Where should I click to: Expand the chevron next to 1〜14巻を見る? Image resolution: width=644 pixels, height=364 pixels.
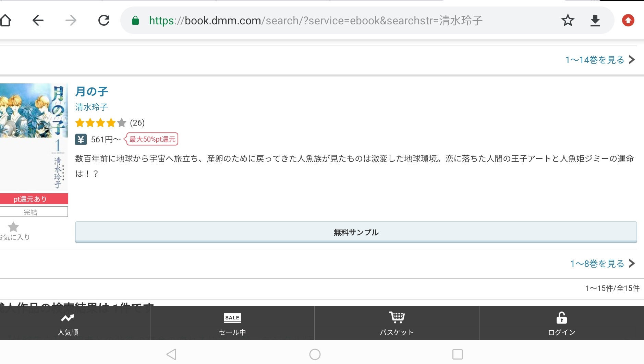click(x=632, y=60)
